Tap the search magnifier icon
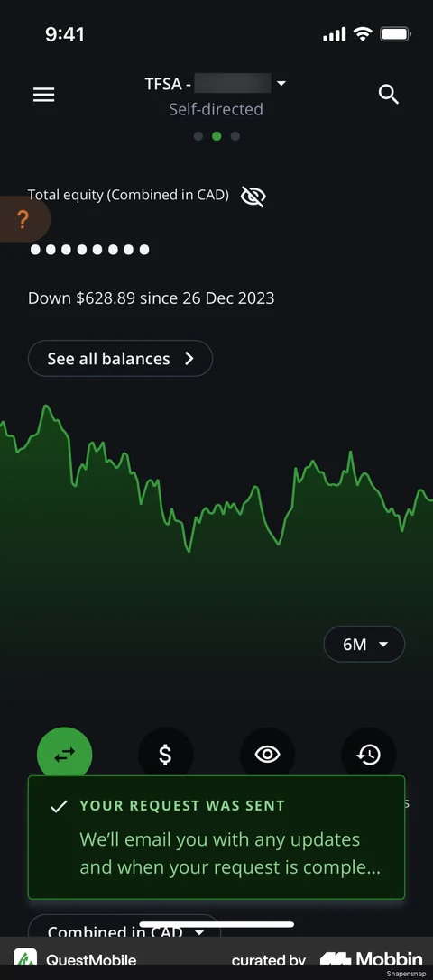 389,95
